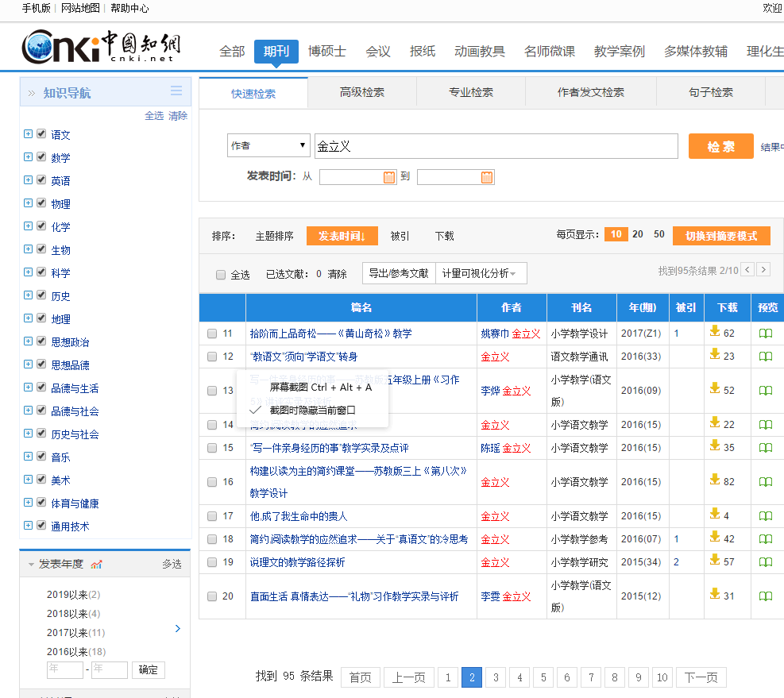The image size is (784, 698).
Task: Preview article 14 in the results
Action: [766, 425]
